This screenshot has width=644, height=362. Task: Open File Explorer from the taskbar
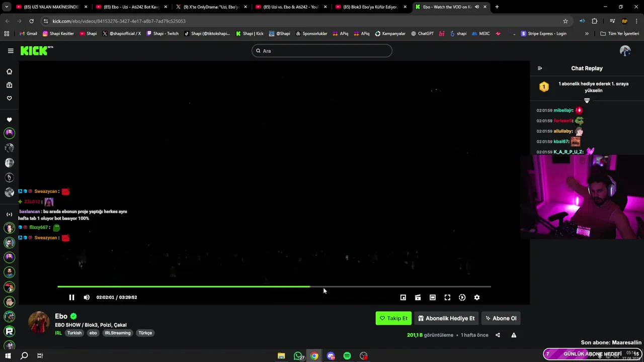(x=281, y=356)
